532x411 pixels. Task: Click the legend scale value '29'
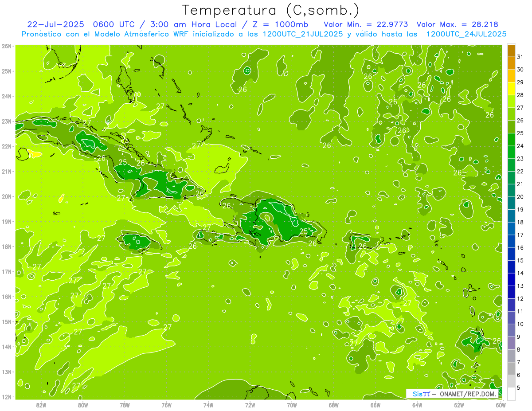tap(520, 82)
